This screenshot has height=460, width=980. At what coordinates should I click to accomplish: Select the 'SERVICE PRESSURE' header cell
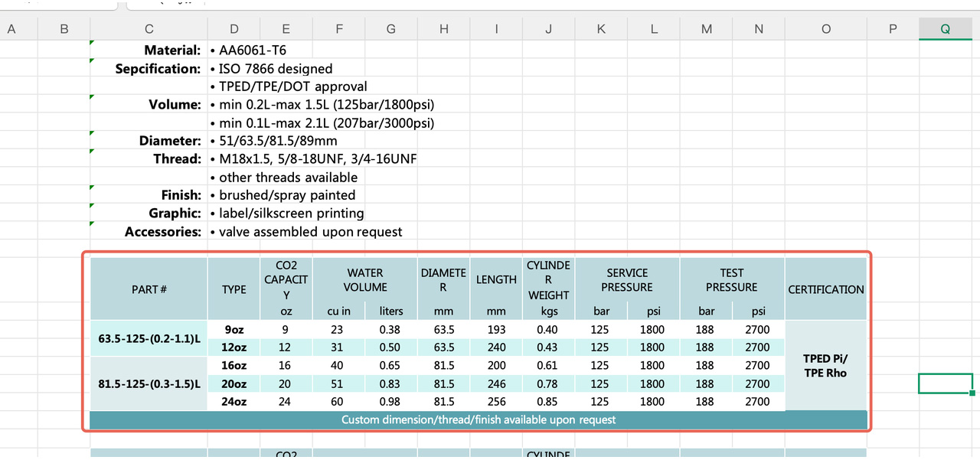click(x=627, y=280)
